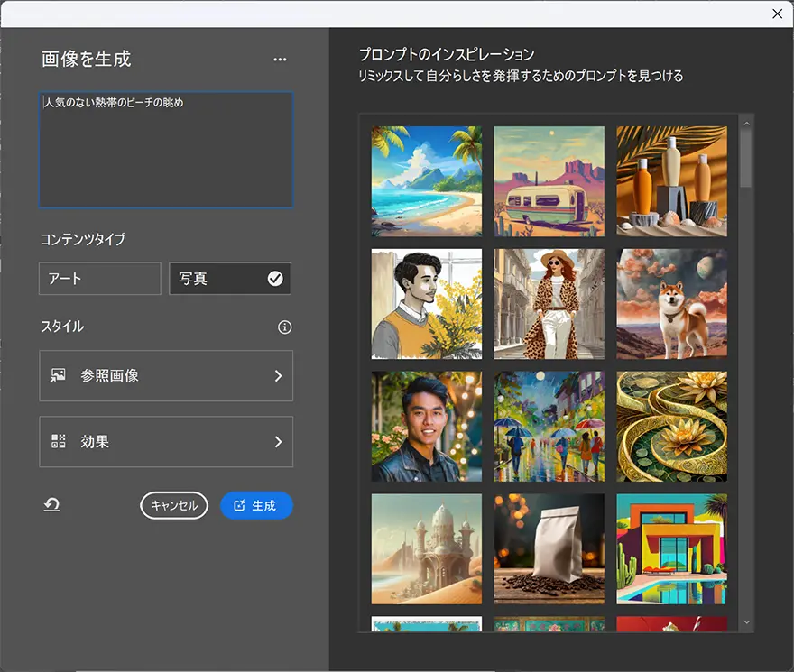This screenshot has height=672, width=794.
Task: Open the three-dot more options menu
Action: [x=280, y=60]
